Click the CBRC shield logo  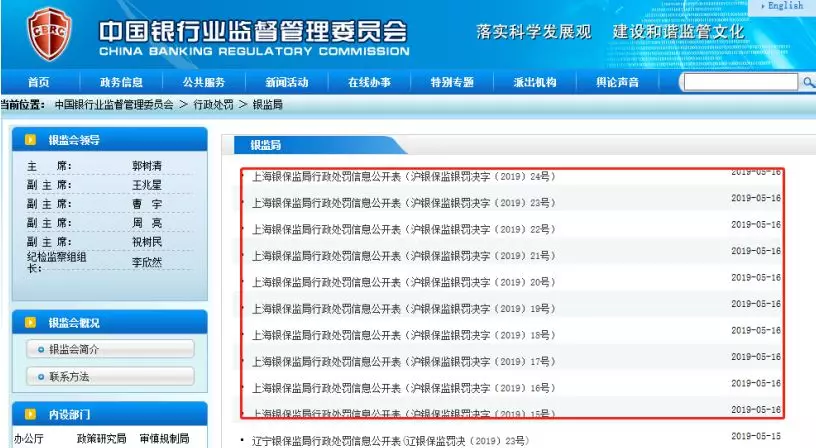pyautogui.click(x=49, y=34)
